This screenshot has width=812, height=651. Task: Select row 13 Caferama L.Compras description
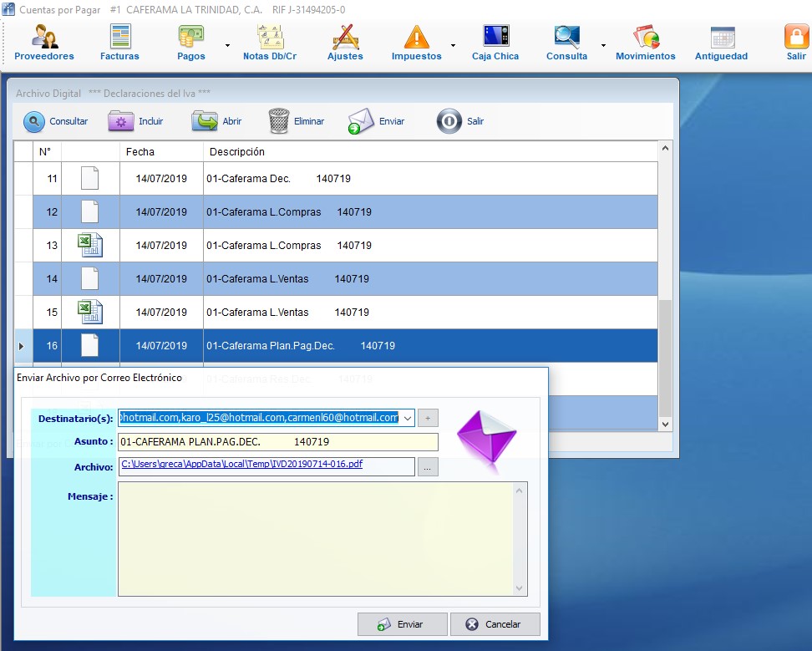(288, 246)
